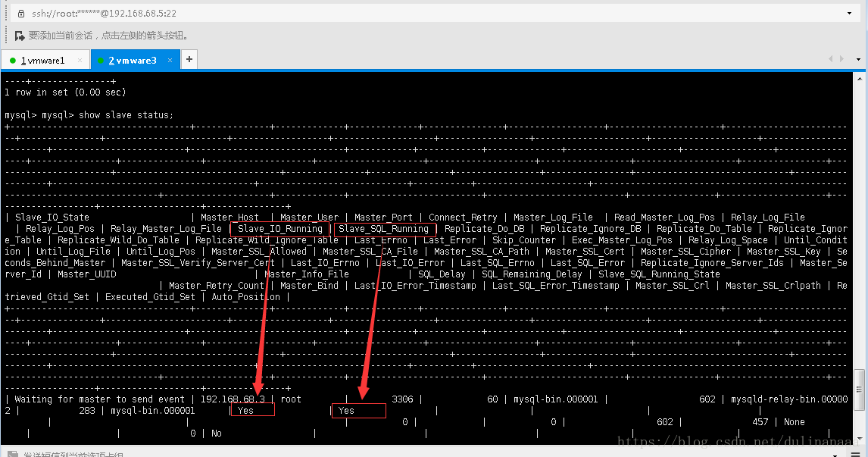The image size is (868, 457).
Task: Click the Master_SSL_Allowed column header
Action: [x=259, y=252]
